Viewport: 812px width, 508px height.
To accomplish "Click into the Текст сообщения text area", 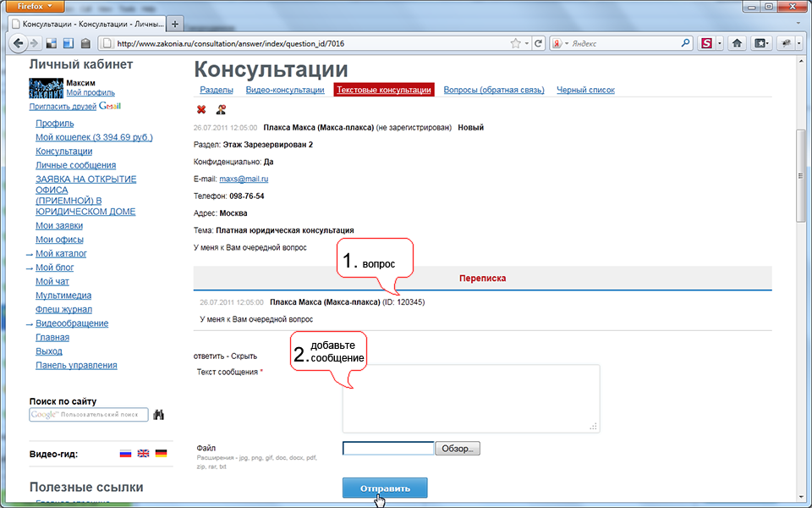I will [470, 398].
